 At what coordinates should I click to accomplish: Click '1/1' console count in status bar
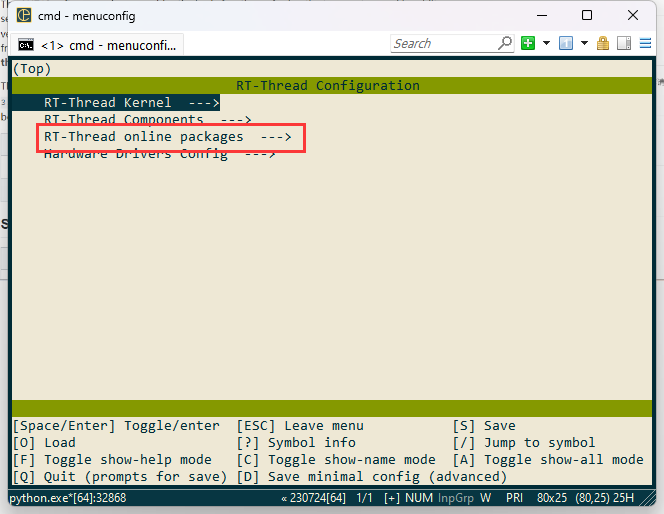pos(364,498)
